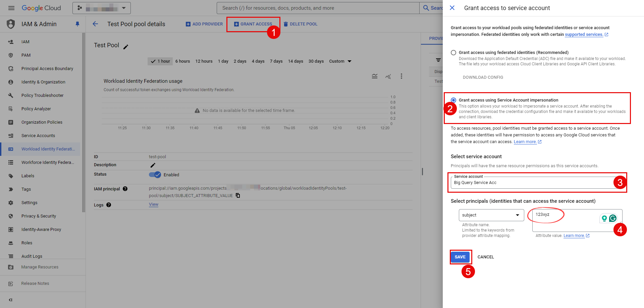Screen dimensions: 644x308
Task: Open the subject attribute name dropdown
Action: click(x=491, y=215)
